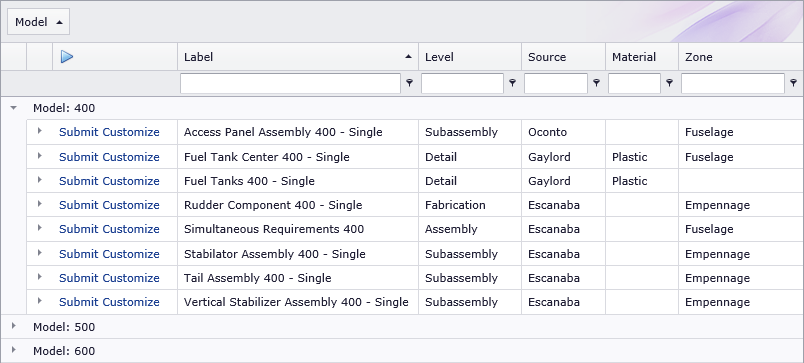Viewport: 804px width, 363px height.
Task: Focus the Label filter text box
Action: pos(290,83)
